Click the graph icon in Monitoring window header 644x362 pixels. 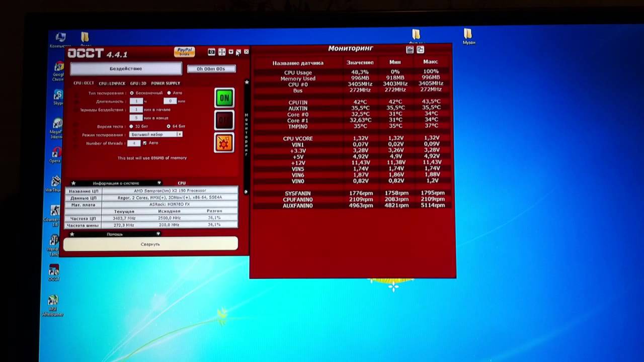tap(410, 50)
